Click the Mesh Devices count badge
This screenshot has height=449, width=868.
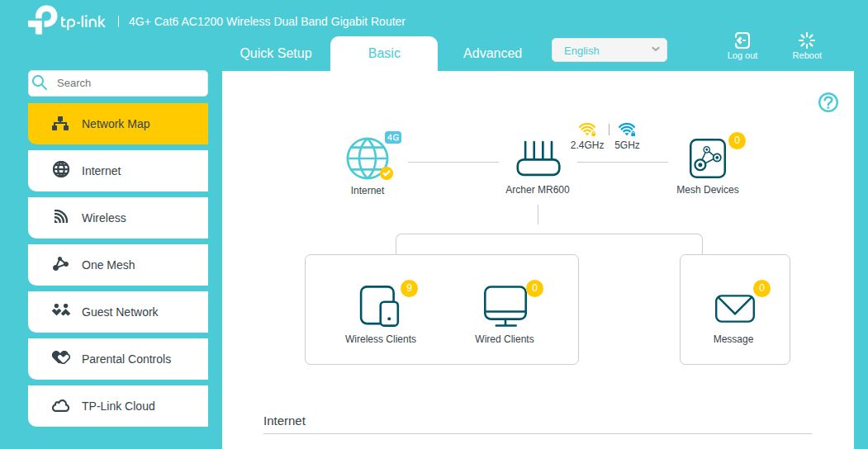tap(737, 140)
